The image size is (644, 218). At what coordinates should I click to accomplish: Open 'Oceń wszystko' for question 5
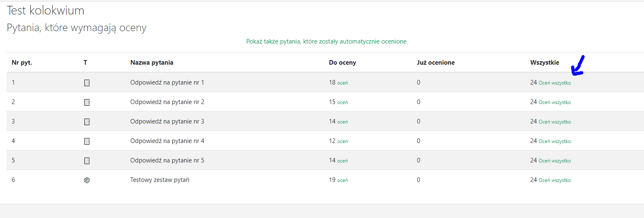555,161
